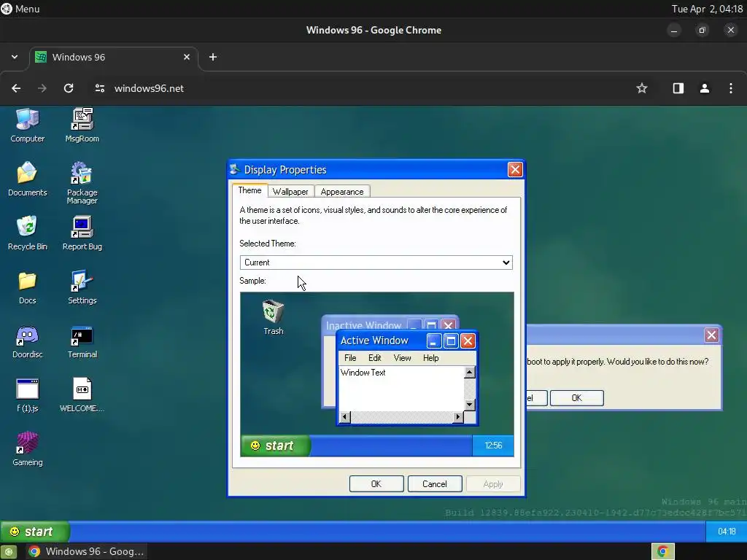Click the Inactive Window sample title
Screen dimensions: 747x560
tap(363, 326)
